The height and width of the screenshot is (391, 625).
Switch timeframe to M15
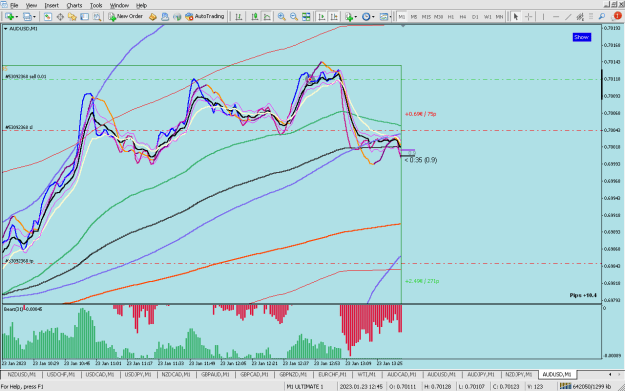(x=426, y=17)
